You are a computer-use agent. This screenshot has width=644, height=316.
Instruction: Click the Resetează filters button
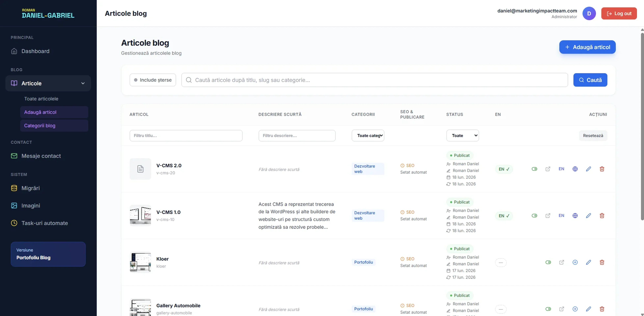pos(593,136)
